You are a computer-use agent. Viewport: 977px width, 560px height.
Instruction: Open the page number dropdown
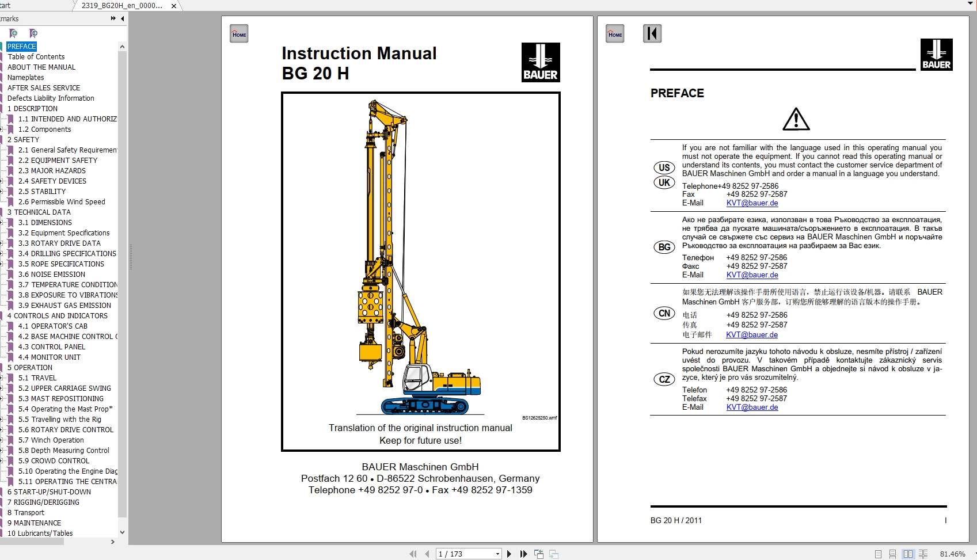tap(497, 554)
